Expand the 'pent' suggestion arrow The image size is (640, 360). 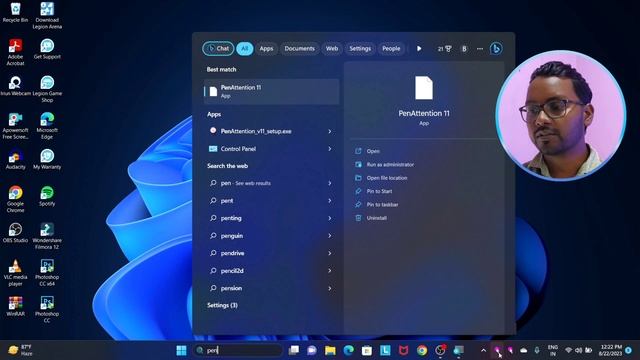click(329, 201)
